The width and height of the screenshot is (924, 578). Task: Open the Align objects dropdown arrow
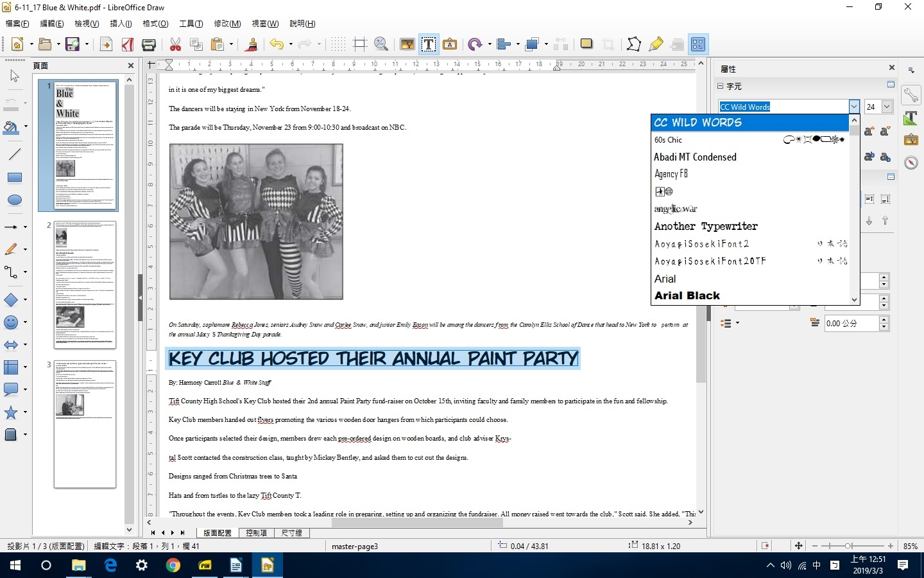coord(517,44)
